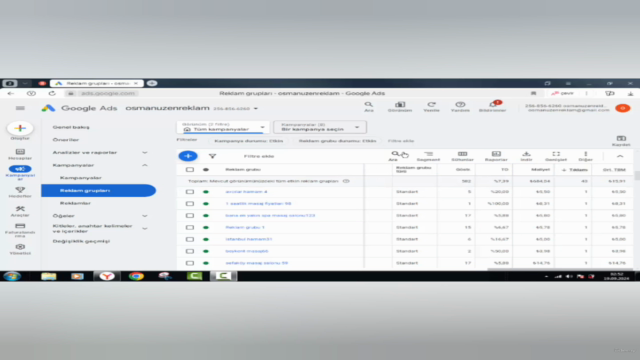Screen dimensions: 640x360
Task: Open Tüm kampanyalar view dropdown
Action: (x=223, y=127)
